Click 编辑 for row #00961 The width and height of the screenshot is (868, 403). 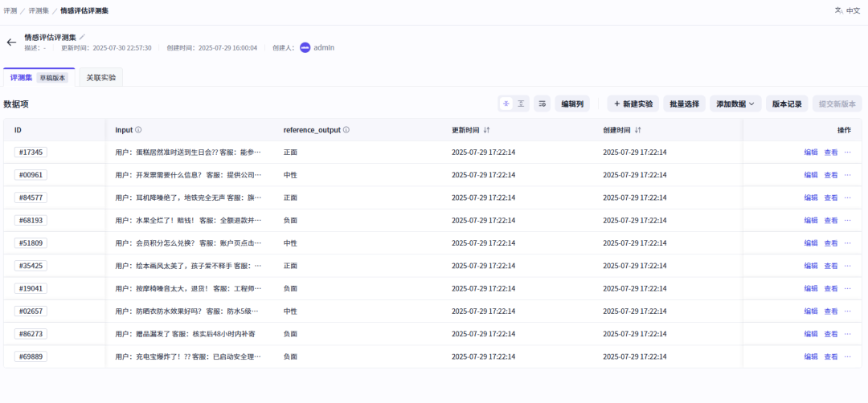[811, 175]
